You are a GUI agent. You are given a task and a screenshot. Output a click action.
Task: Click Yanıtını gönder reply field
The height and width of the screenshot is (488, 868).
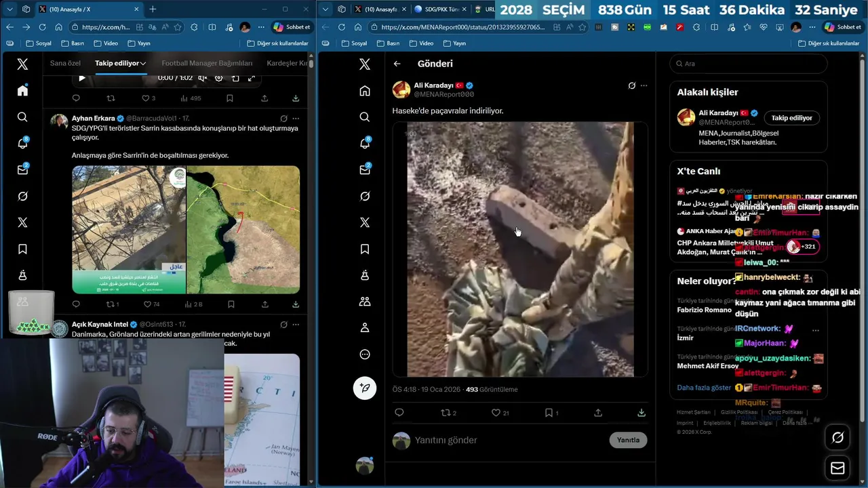(x=509, y=440)
